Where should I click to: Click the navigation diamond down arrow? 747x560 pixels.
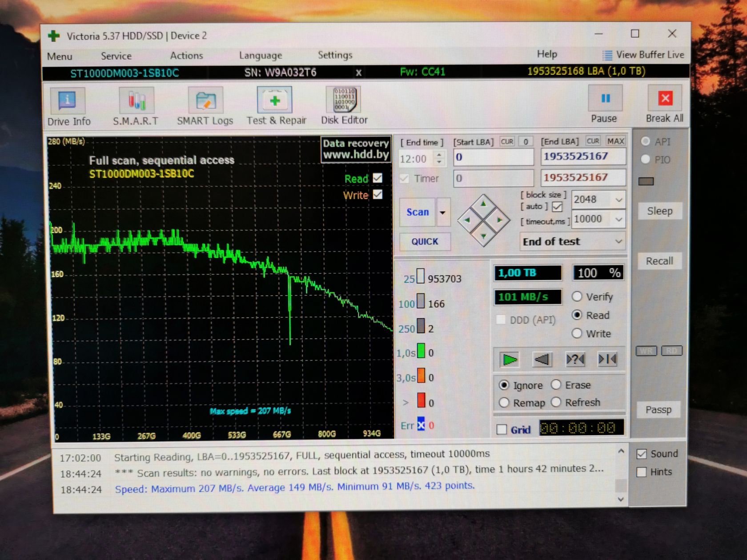coord(483,236)
